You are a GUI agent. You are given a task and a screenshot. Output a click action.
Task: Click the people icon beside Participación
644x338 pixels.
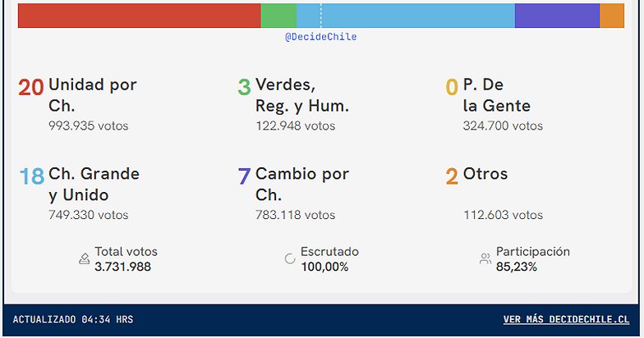click(485, 258)
